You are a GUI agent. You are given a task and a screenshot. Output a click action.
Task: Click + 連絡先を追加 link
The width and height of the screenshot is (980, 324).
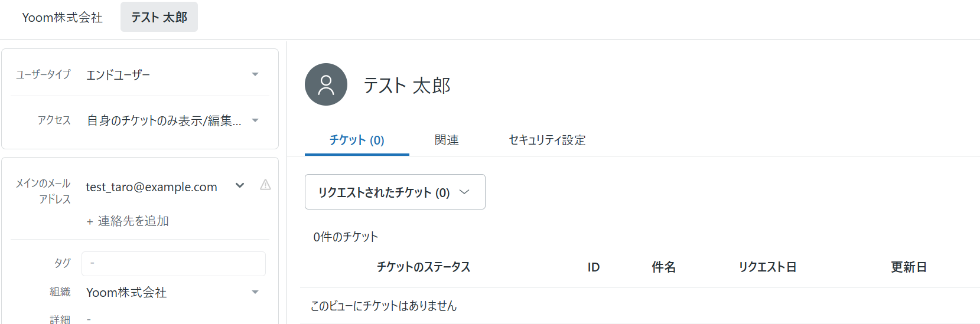128,221
